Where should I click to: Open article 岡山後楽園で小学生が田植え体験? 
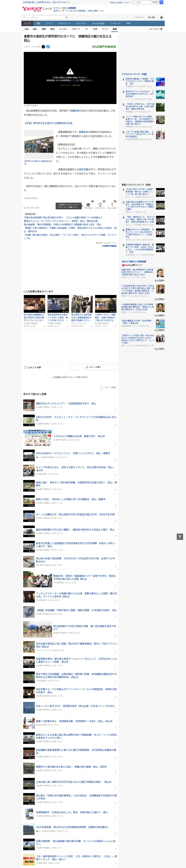pos(84,627)
